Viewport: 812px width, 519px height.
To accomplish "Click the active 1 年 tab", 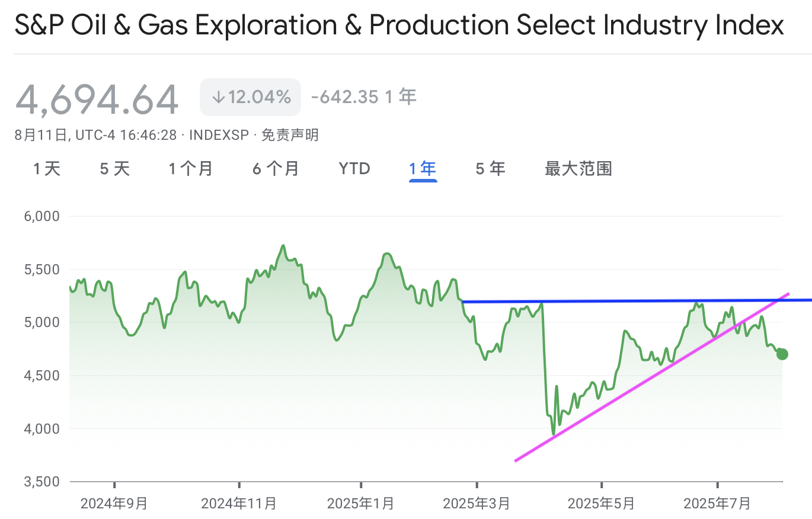I will (423, 169).
